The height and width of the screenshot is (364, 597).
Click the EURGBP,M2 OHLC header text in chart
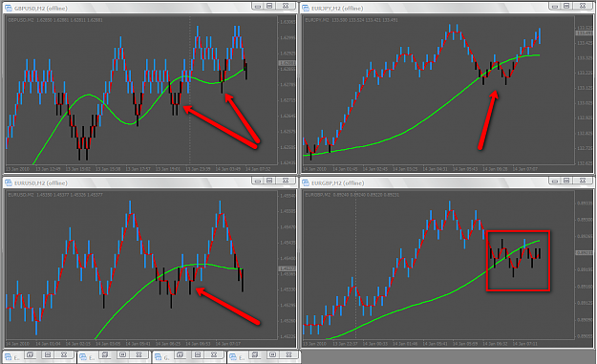pos(352,195)
